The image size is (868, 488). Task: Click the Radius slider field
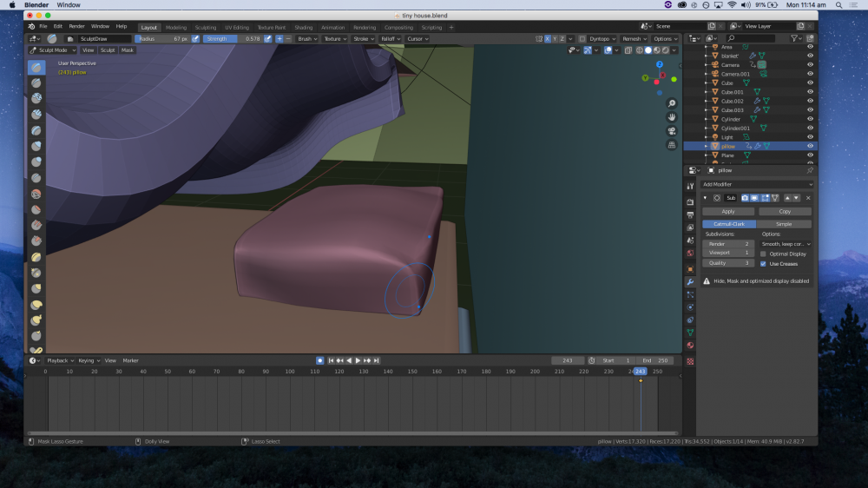[x=163, y=39]
